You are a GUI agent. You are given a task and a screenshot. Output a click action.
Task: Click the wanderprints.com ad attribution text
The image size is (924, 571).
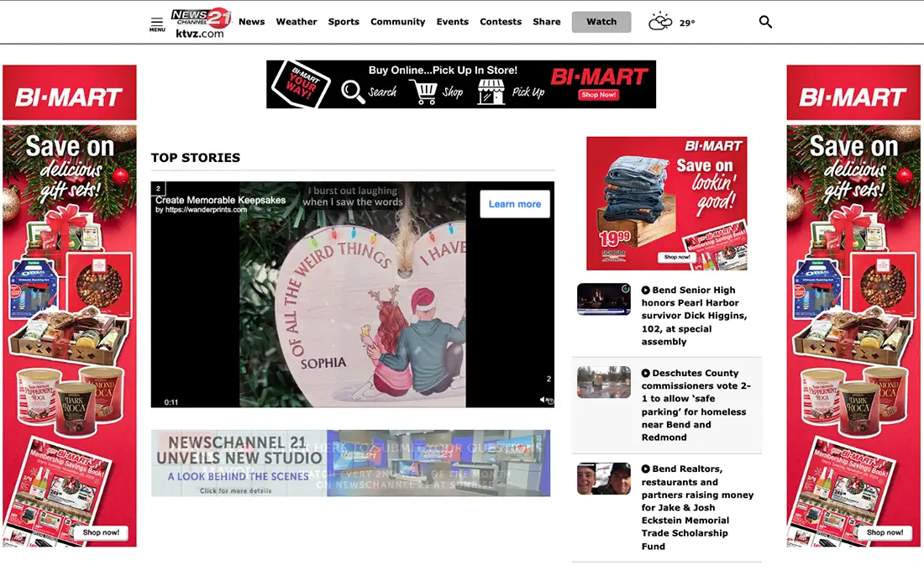pyautogui.click(x=201, y=210)
